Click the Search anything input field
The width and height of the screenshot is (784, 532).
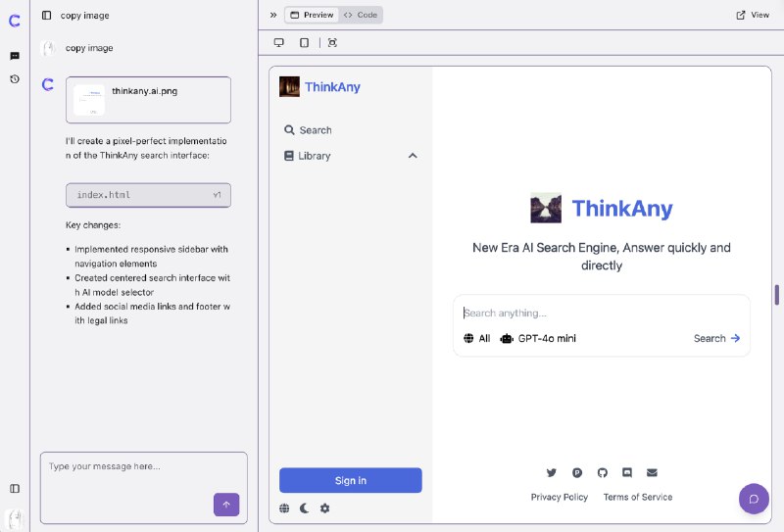[x=602, y=313]
